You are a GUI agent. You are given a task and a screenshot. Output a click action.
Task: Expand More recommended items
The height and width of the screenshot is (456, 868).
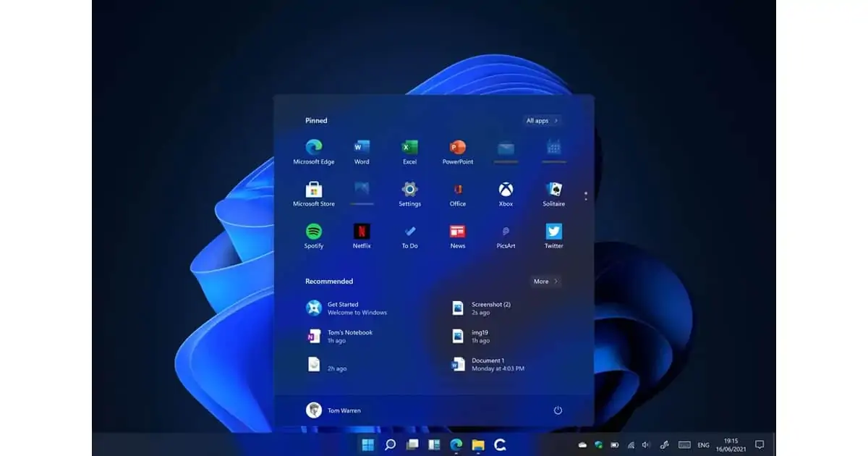(x=545, y=282)
